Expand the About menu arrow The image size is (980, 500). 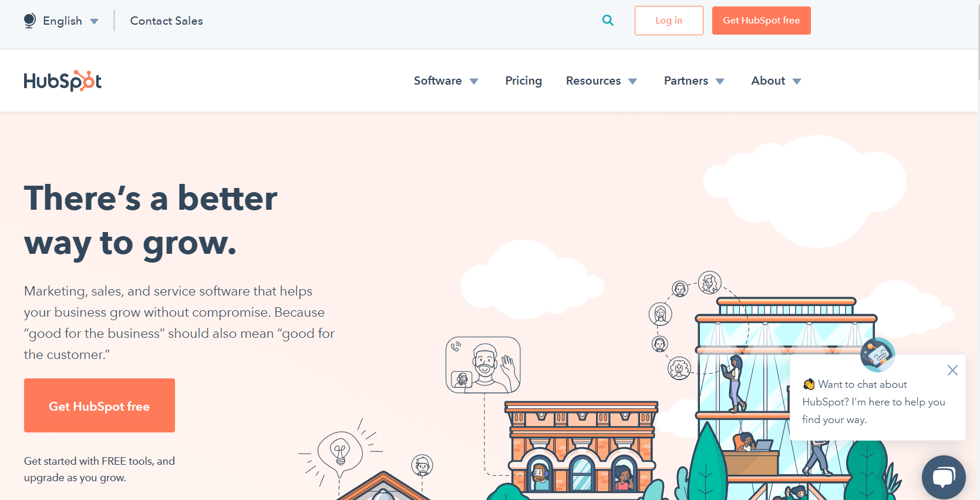[x=797, y=82]
